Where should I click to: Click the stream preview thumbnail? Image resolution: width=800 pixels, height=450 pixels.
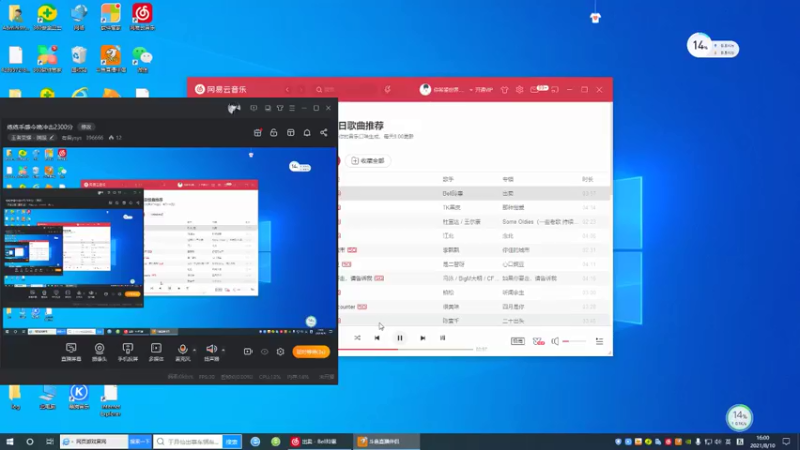coord(169,241)
